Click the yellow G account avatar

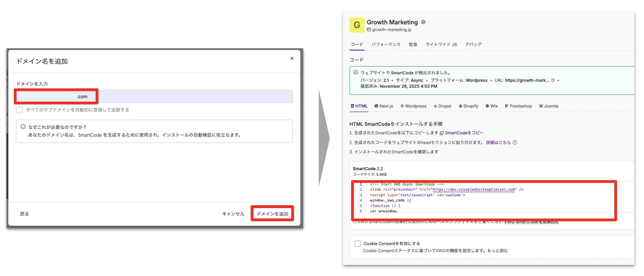pyautogui.click(x=357, y=25)
